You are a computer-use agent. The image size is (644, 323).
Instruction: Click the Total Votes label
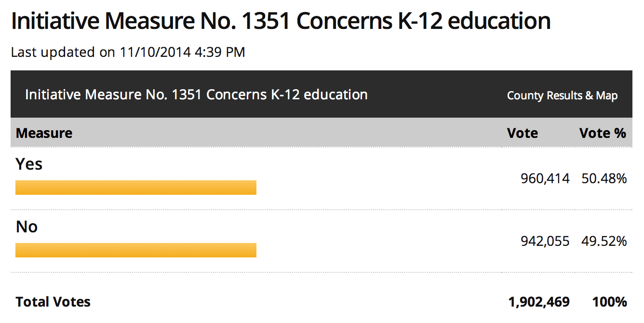[53, 302]
